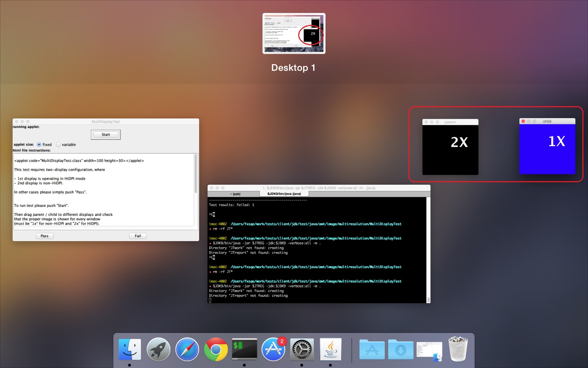Viewport: 588px width, 368px height.
Task: Open Terminal icon in the Dock
Action: (x=244, y=349)
